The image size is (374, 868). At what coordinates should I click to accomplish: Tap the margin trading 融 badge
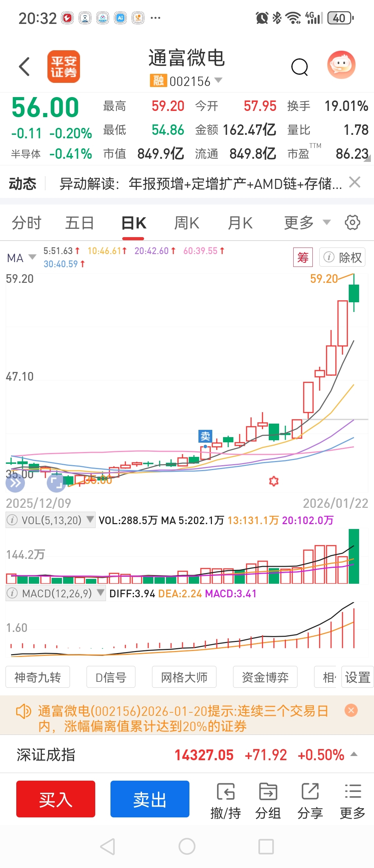pyautogui.click(x=158, y=81)
